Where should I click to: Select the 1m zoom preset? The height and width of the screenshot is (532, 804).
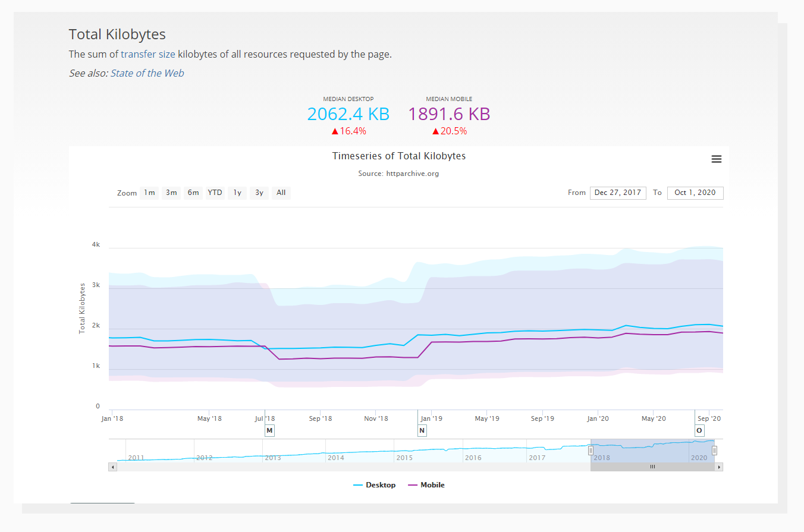click(149, 193)
